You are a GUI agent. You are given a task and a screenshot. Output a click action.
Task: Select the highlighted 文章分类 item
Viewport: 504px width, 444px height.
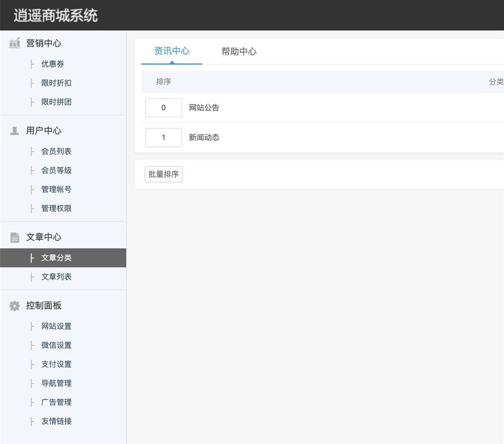tap(63, 258)
